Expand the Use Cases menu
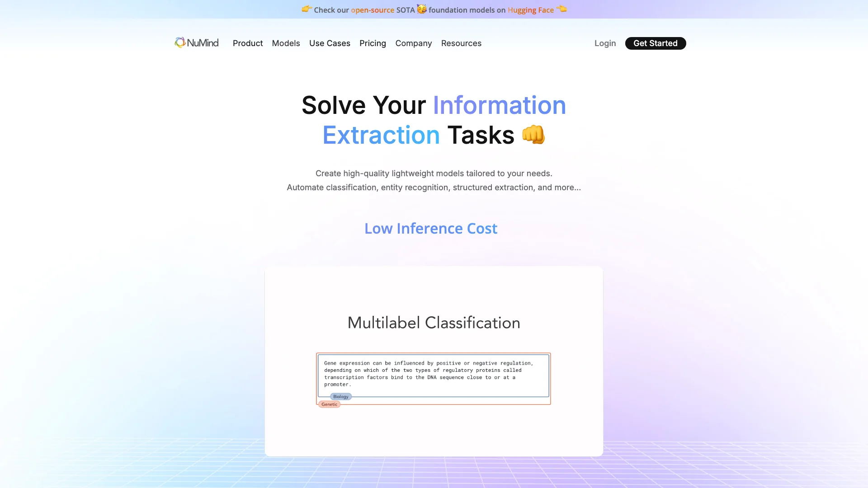The width and height of the screenshot is (868, 488). 330,43
